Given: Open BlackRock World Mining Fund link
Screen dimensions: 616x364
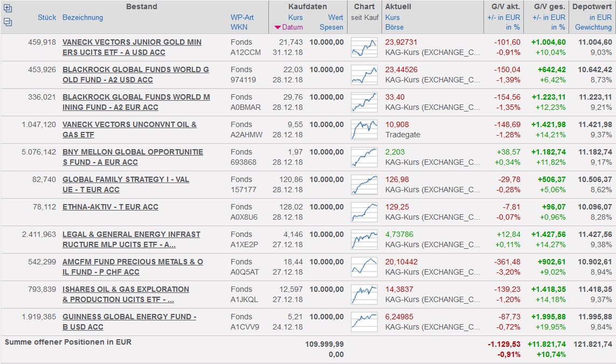Looking at the screenshot, I should coord(136,102).
